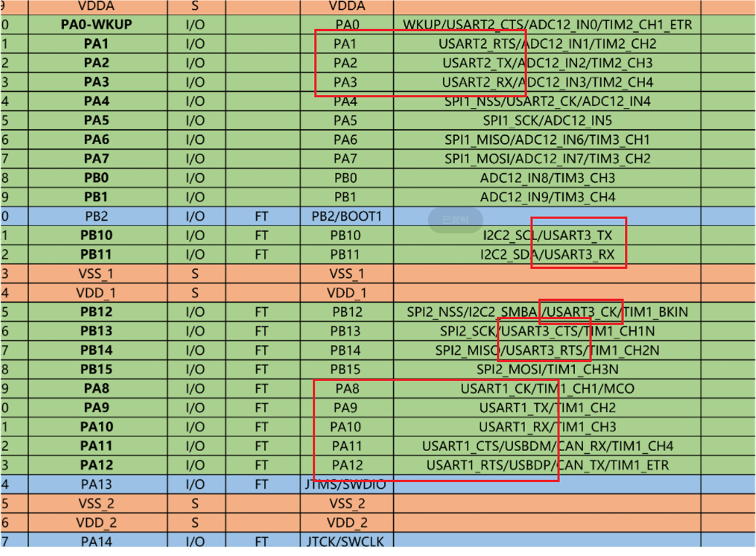Image resolution: width=756 pixels, height=556 pixels.
Task: Click the SPI2_MOSI/TIM1_CH3N cell
Action: point(547,370)
